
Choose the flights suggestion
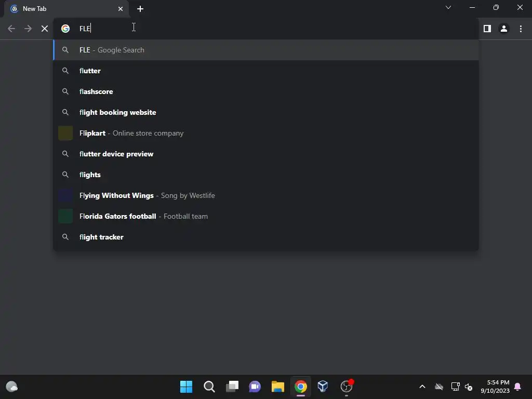pos(266,175)
